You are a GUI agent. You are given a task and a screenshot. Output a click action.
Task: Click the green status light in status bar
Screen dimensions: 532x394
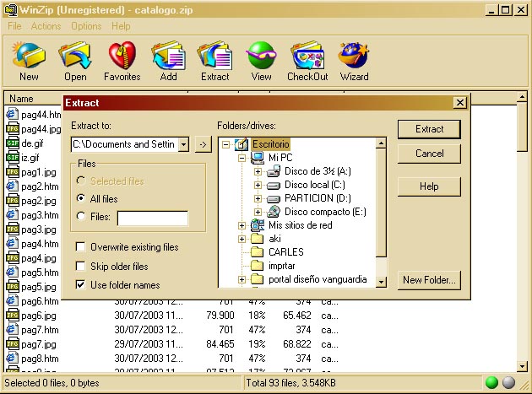pyautogui.click(x=491, y=382)
